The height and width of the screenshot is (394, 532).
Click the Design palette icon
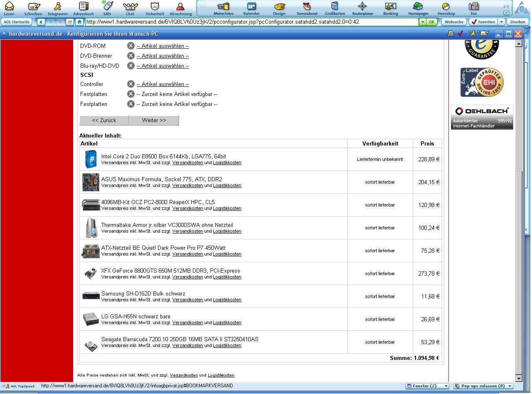point(279,8)
